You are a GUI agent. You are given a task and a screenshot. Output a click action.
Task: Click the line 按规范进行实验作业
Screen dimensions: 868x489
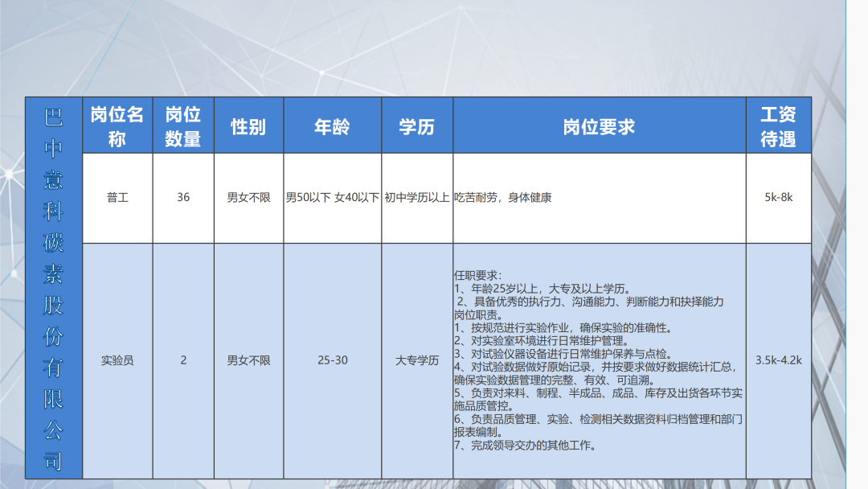565,328
